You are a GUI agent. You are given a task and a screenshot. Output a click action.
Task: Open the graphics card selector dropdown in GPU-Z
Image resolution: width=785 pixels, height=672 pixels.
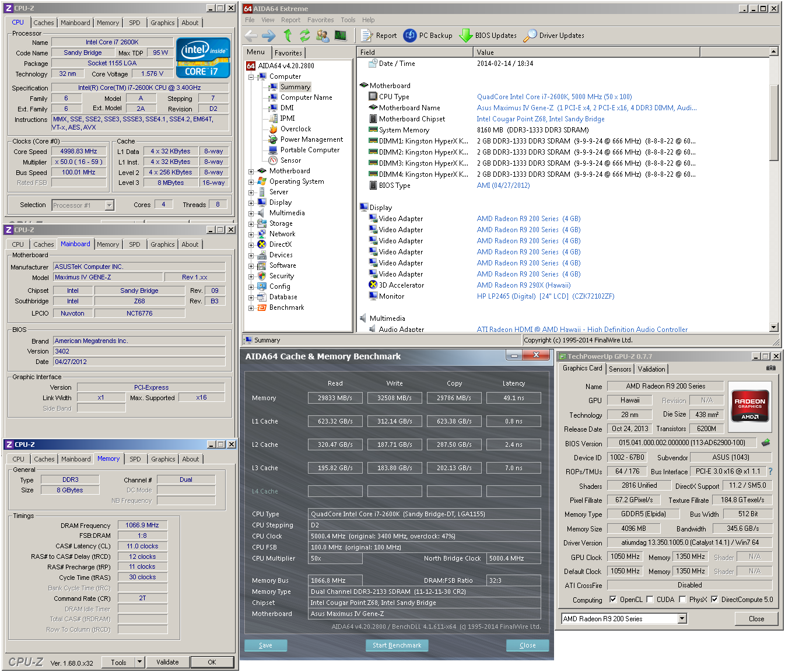coord(682,619)
